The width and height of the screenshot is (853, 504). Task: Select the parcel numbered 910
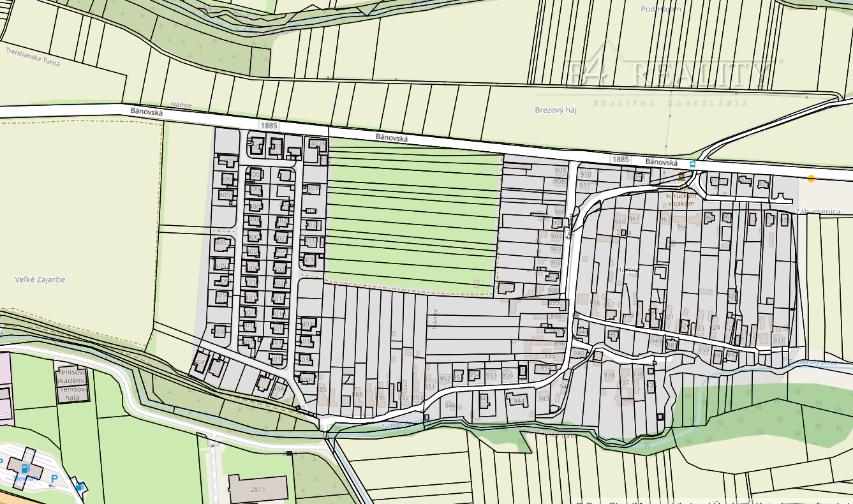click(x=585, y=174)
